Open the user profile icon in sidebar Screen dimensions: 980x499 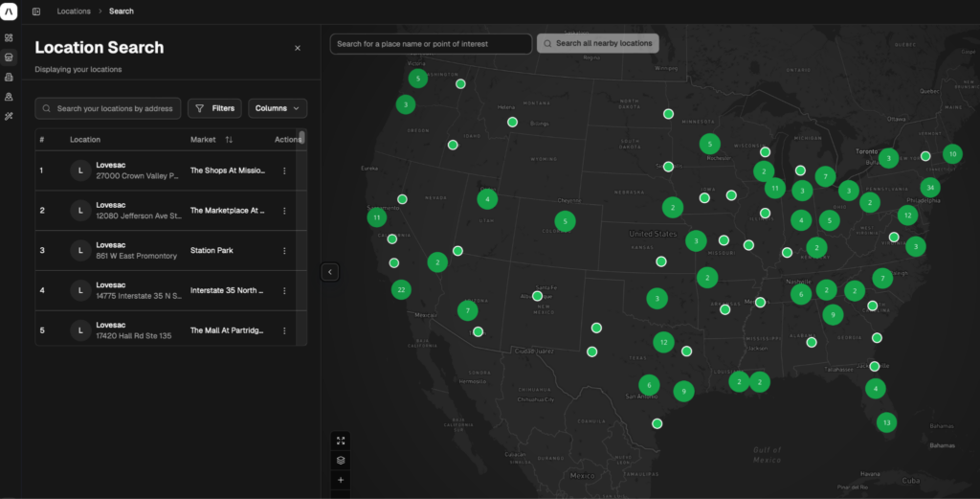[9, 97]
